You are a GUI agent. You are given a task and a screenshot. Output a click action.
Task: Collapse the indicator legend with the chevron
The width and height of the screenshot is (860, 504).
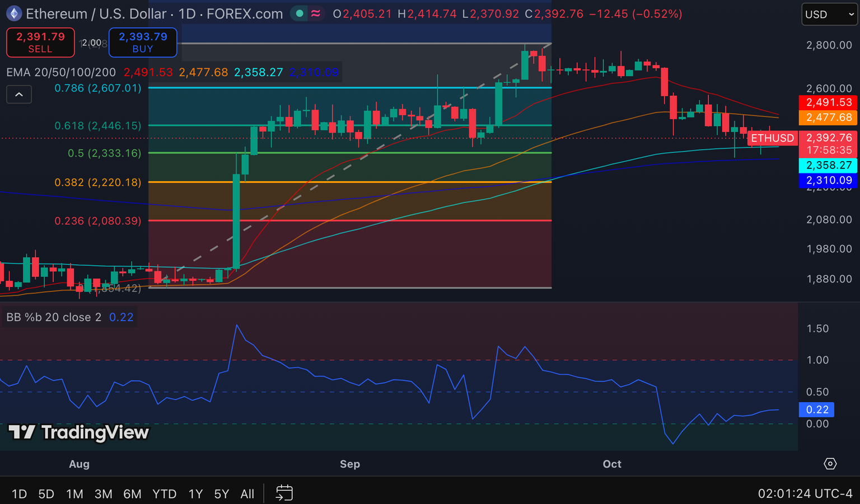19,95
